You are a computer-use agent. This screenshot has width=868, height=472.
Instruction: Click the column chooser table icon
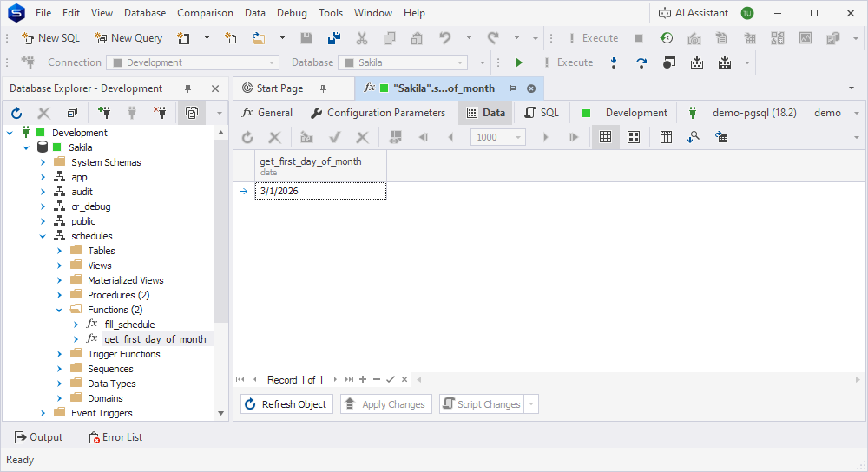pos(666,137)
